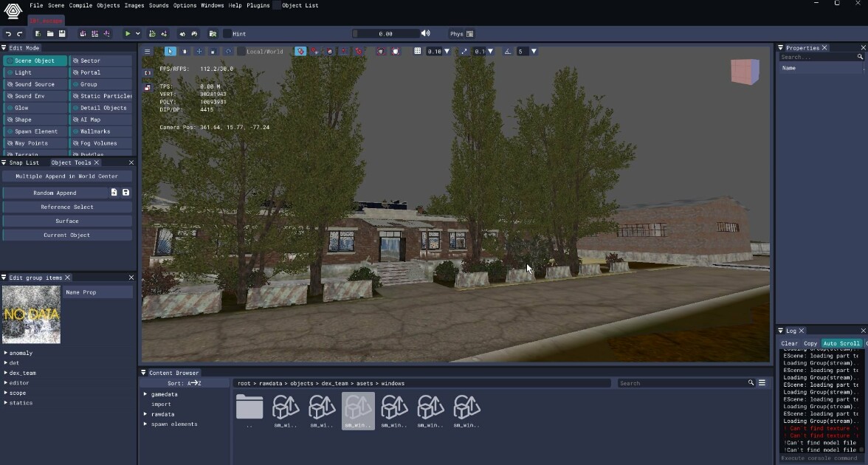Activate the Select arrow tool

point(170,51)
